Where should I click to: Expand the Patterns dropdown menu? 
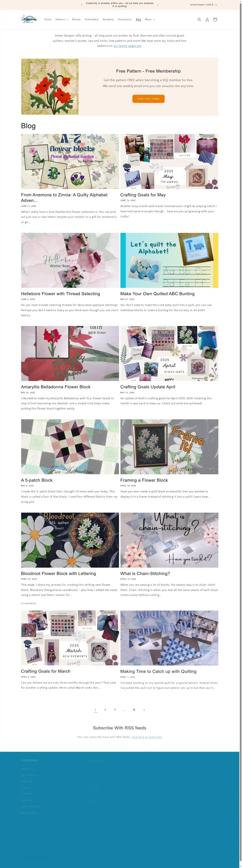pos(62,20)
